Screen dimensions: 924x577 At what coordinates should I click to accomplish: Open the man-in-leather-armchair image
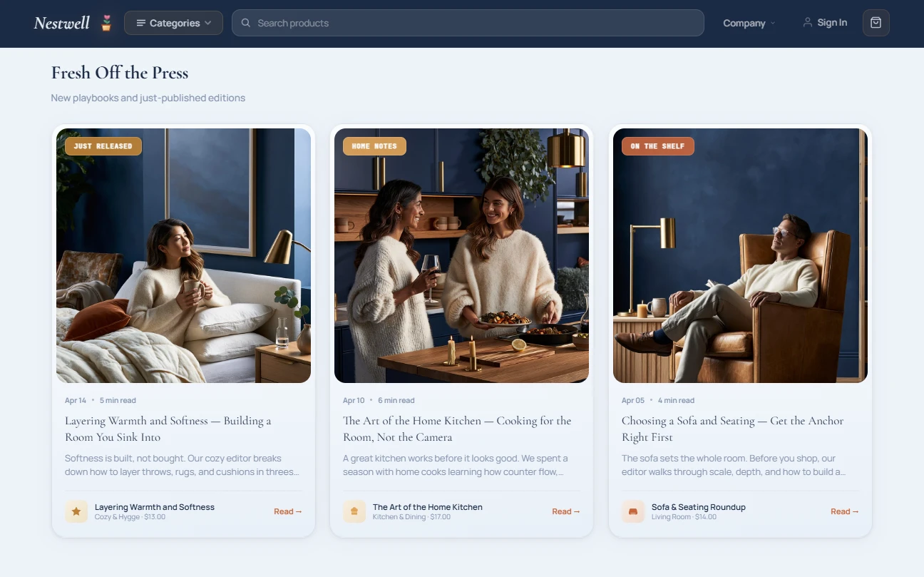740,255
